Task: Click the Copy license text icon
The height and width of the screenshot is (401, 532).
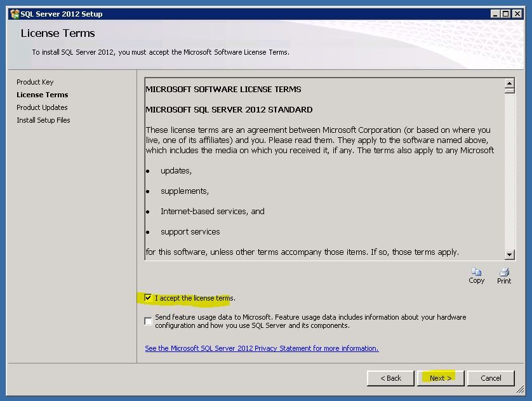Action: pyautogui.click(x=476, y=272)
